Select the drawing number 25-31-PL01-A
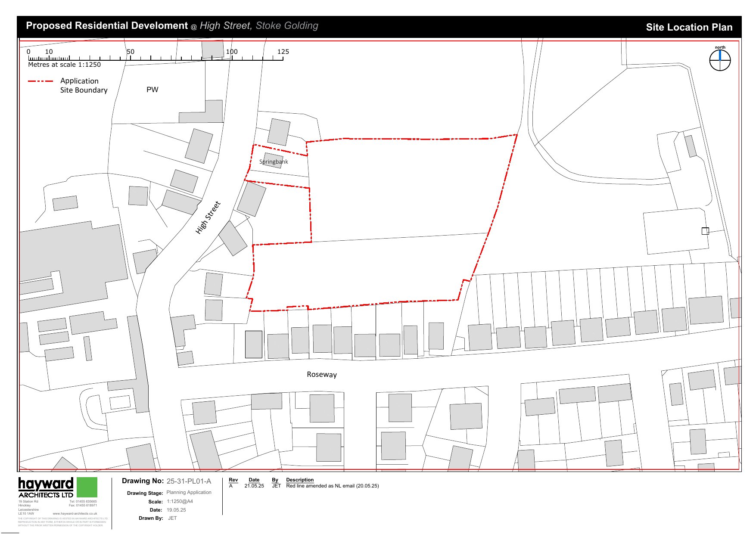 click(x=189, y=481)
